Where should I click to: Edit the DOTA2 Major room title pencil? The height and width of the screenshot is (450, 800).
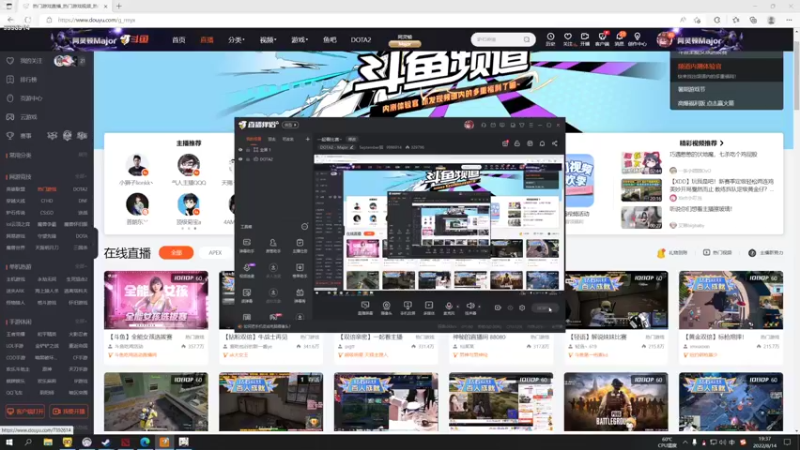pyautogui.click(x=352, y=147)
